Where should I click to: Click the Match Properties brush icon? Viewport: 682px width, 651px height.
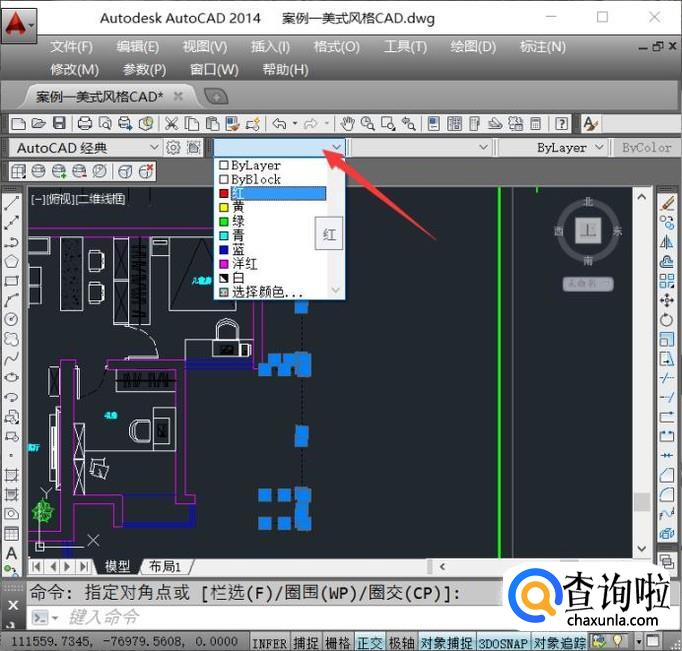[232, 124]
